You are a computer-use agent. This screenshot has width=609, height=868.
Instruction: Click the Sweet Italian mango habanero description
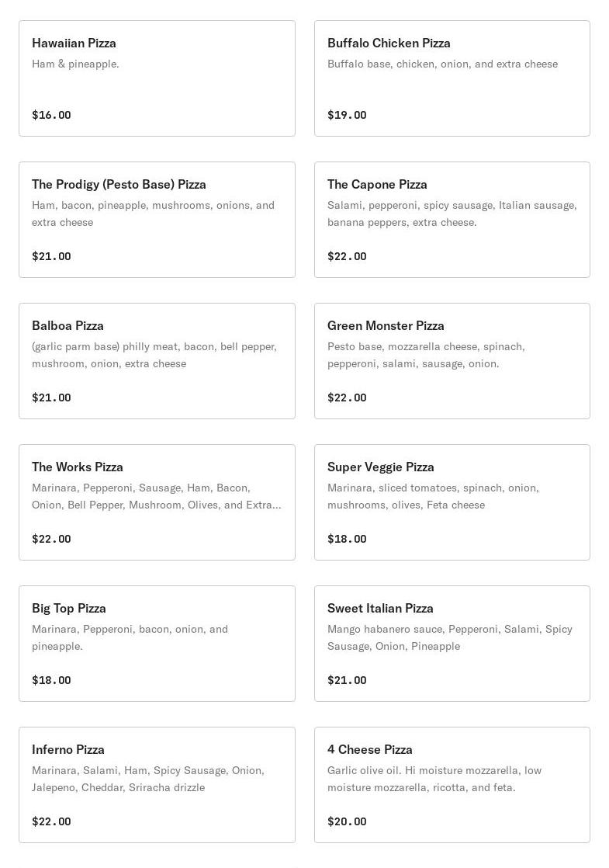pyautogui.click(x=450, y=637)
